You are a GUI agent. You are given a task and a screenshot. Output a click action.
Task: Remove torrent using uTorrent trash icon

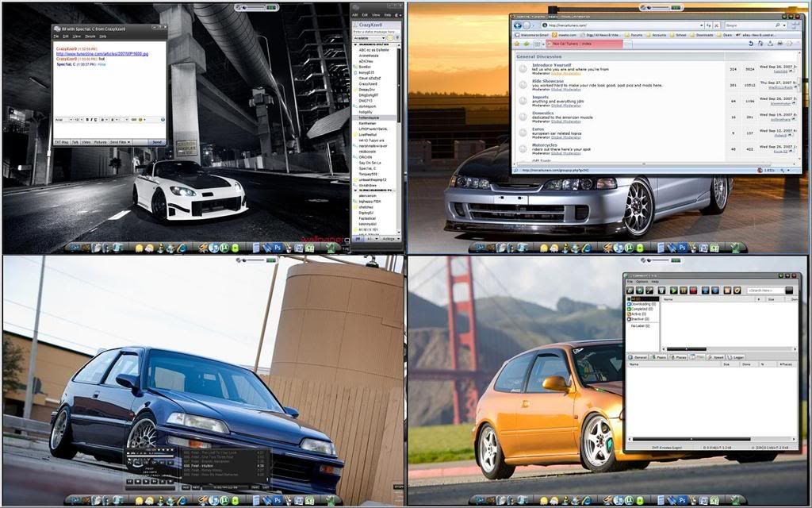(x=662, y=291)
